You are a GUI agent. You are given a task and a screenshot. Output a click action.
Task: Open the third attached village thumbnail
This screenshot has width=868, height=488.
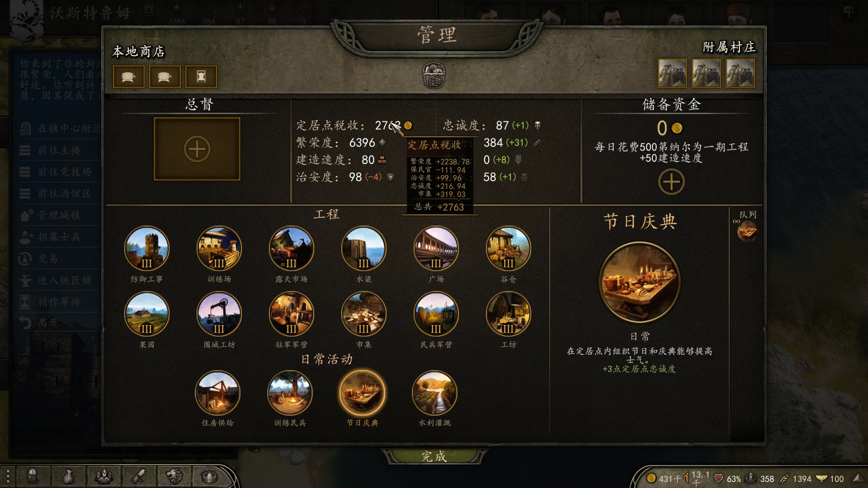click(x=740, y=73)
